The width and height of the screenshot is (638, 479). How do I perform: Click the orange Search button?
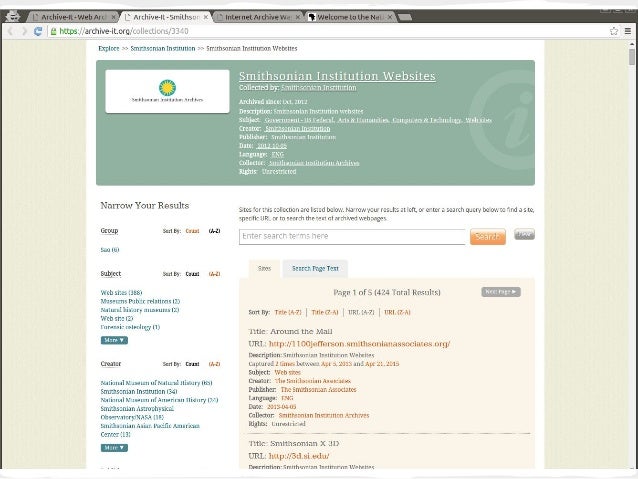pyautogui.click(x=488, y=236)
